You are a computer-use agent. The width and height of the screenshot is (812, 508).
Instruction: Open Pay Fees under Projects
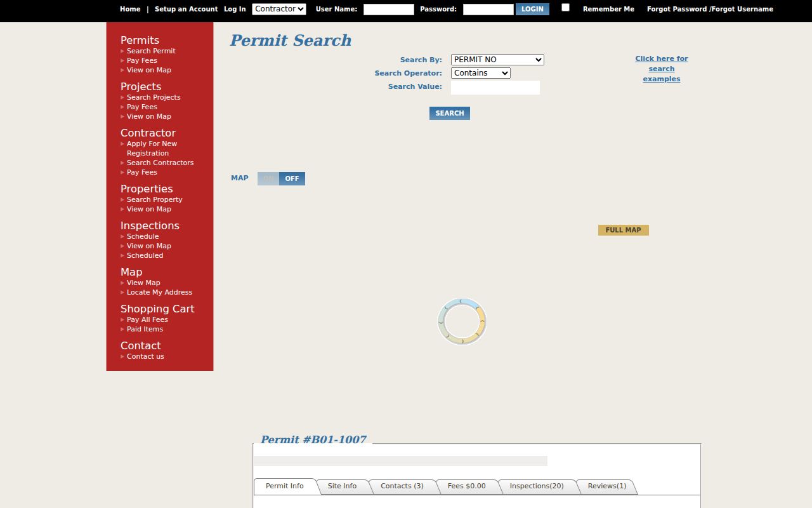[x=142, y=107]
